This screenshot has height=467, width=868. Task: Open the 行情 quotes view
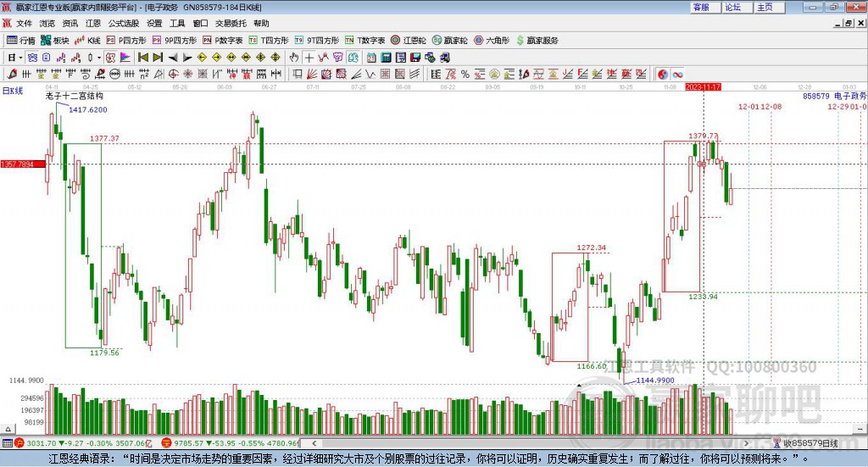[20, 41]
